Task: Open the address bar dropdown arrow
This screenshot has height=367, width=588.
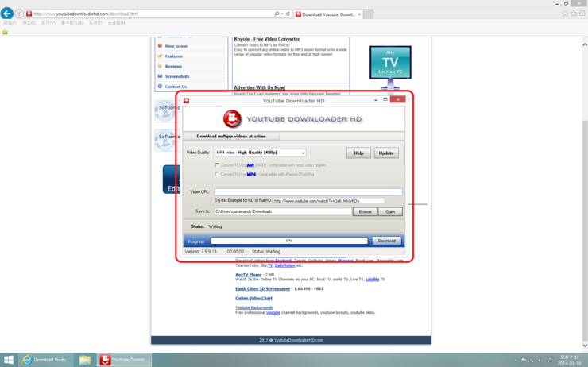Action: (x=282, y=14)
